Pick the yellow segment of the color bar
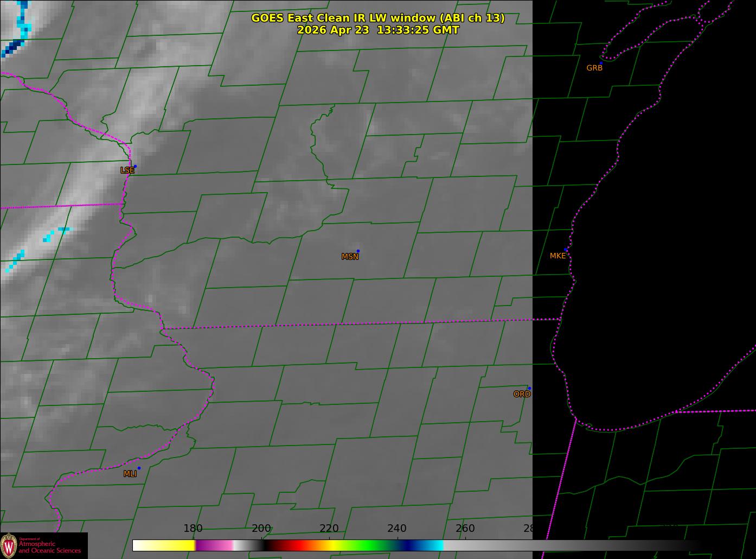756x559 pixels. [x=174, y=545]
